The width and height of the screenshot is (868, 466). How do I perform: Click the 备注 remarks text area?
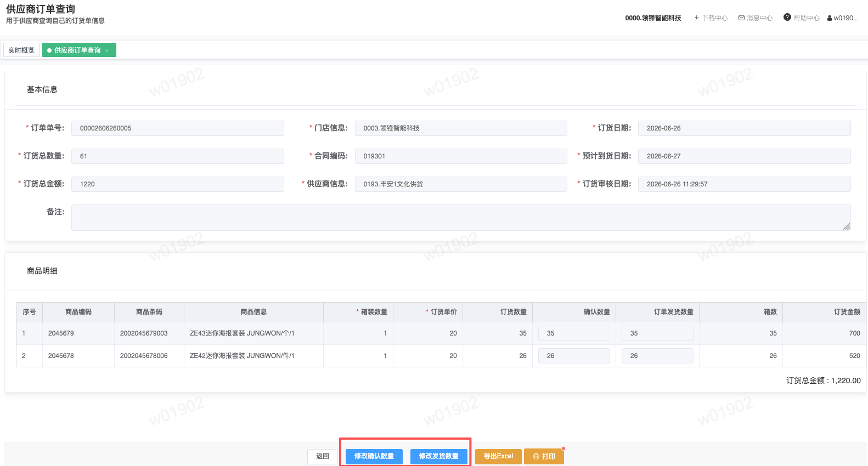(x=461, y=218)
